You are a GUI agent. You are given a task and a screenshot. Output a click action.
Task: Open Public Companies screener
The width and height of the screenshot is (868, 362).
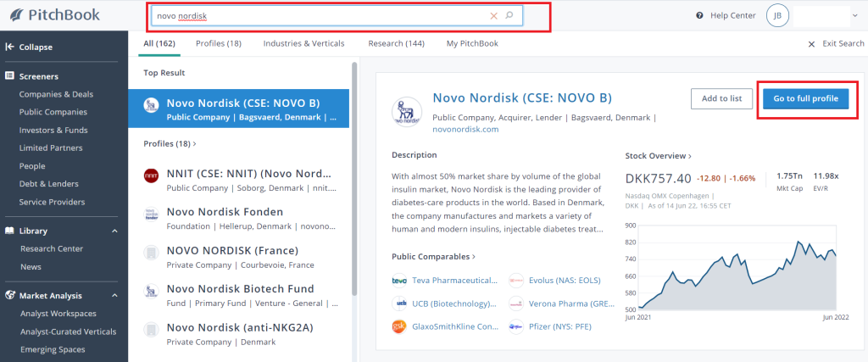point(53,112)
